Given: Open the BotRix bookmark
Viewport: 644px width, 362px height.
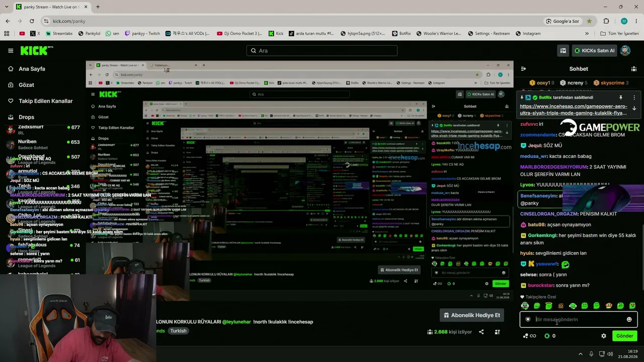Looking at the screenshot, I should pos(401,34).
